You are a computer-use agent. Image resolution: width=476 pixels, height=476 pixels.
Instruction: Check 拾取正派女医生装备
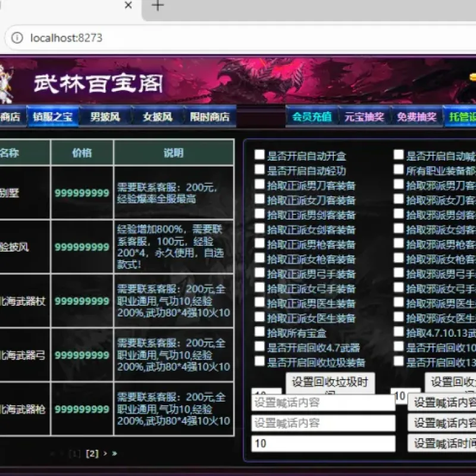(259, 317)
